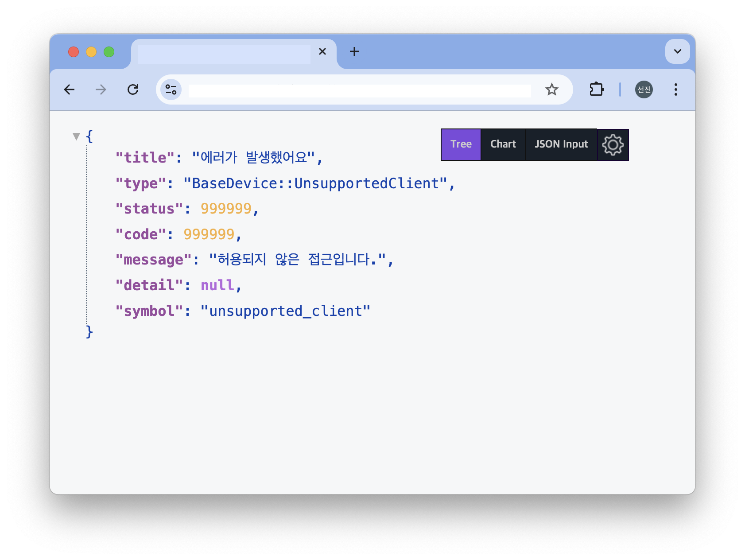Open the Extensions puzzle icon

pyautogui.click(x=597, y=89)
